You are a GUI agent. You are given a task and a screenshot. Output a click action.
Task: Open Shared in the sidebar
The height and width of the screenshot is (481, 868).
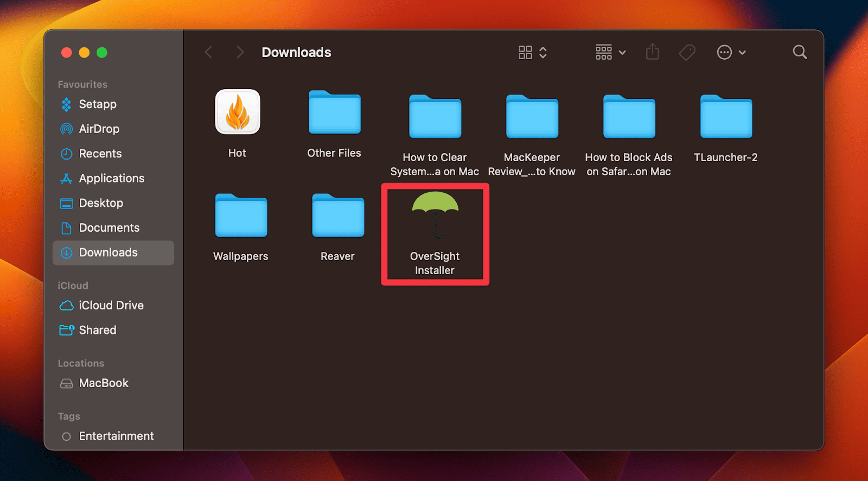click(113, 330)
